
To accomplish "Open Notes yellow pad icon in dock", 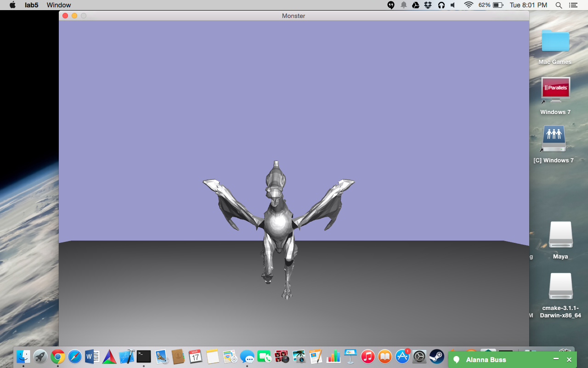I will 213,356.
